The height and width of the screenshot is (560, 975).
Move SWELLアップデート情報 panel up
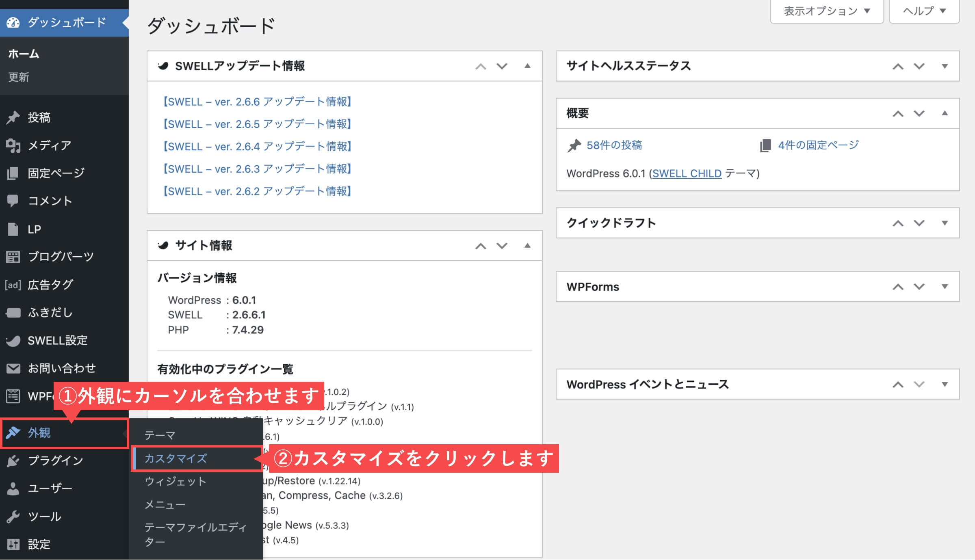[481, 67]
